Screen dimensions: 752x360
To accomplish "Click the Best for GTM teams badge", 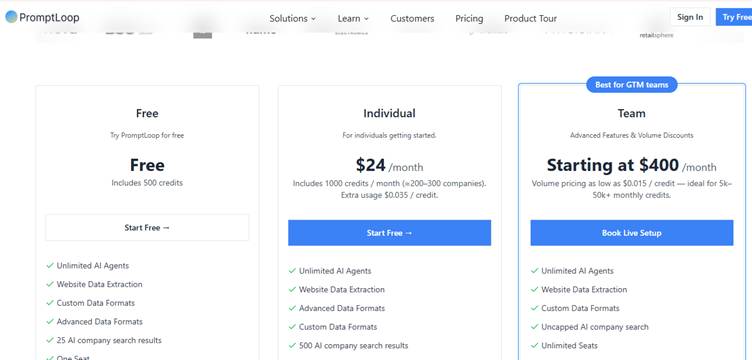I will point(632,85).
